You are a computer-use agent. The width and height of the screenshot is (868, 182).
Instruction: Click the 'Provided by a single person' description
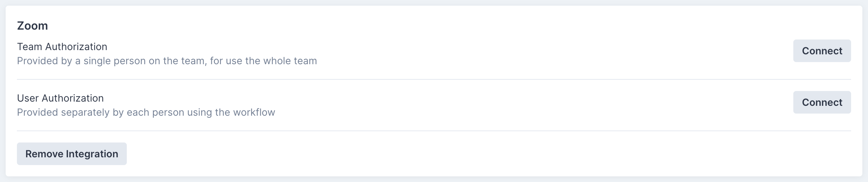point(167,61)
